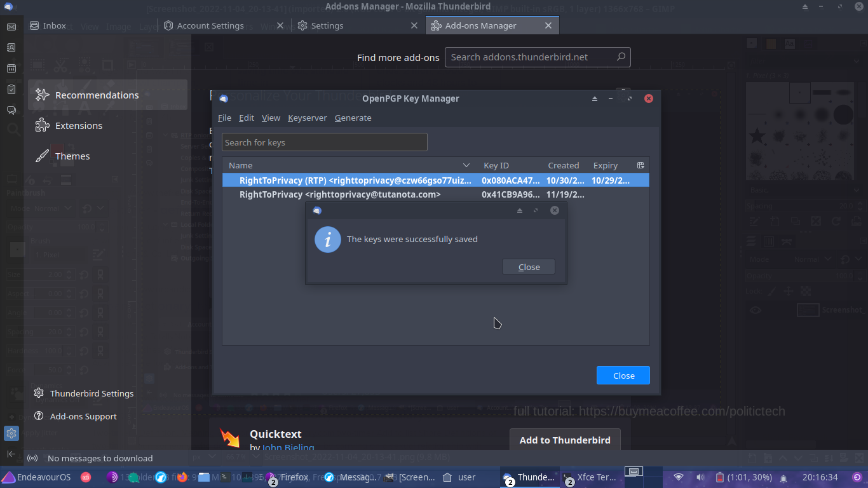The image size is (868, 488).
Task: Click the Key ID column header
Action: (496, 165)
